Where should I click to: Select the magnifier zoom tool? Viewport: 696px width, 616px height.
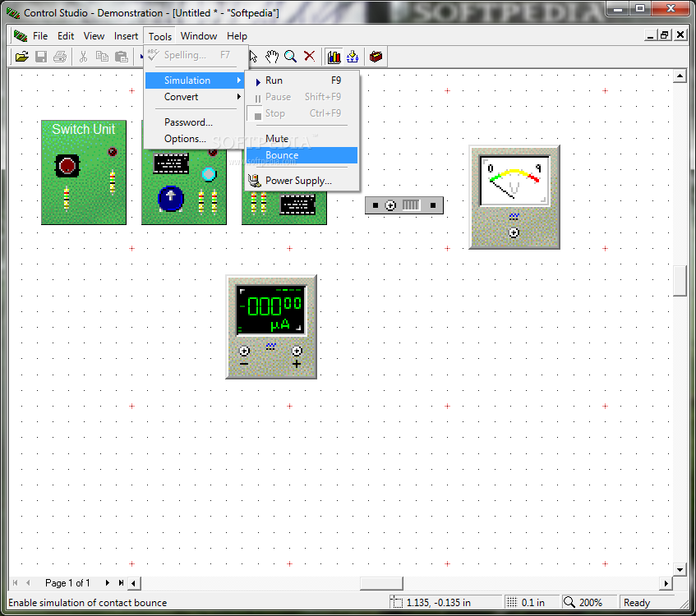(x=290, y=57)
